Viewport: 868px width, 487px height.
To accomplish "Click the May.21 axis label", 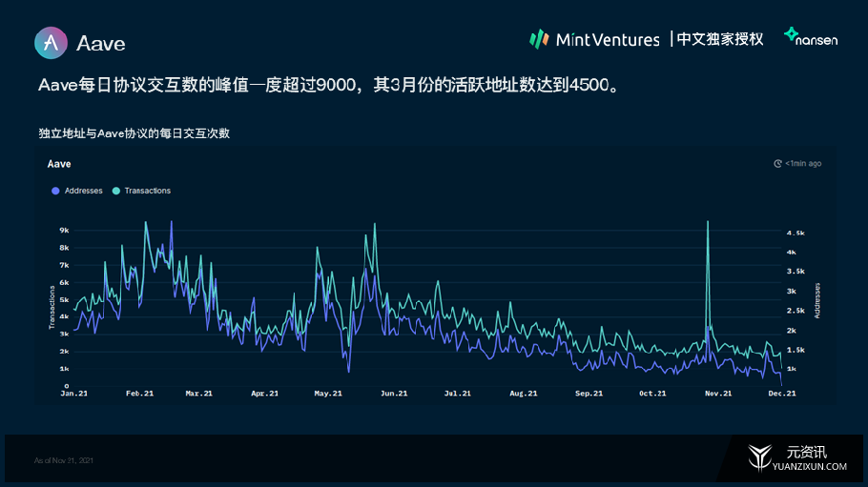I will pyautogui.click(x=328, y=394).
